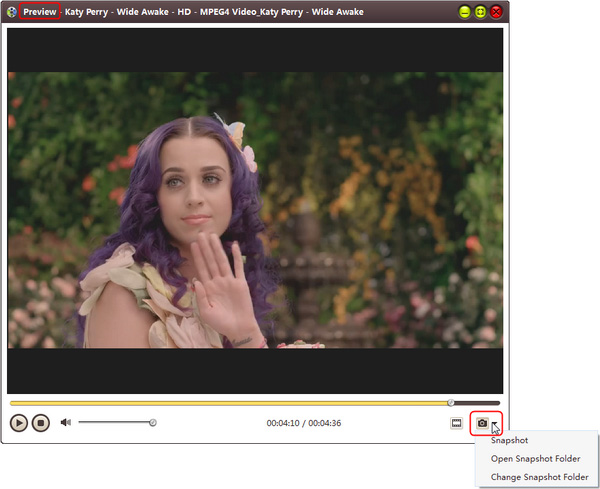Take a snapshot with the camera icon

pos(482,423)
